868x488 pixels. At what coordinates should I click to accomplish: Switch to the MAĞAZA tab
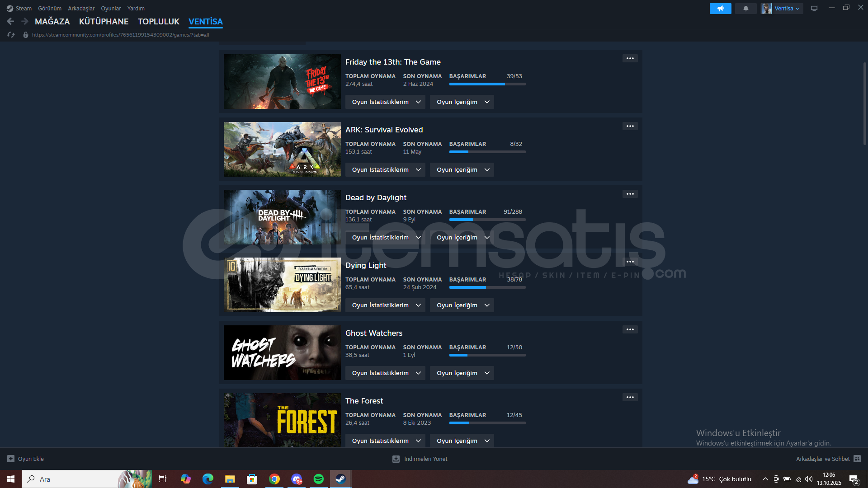tap(52, 22)
